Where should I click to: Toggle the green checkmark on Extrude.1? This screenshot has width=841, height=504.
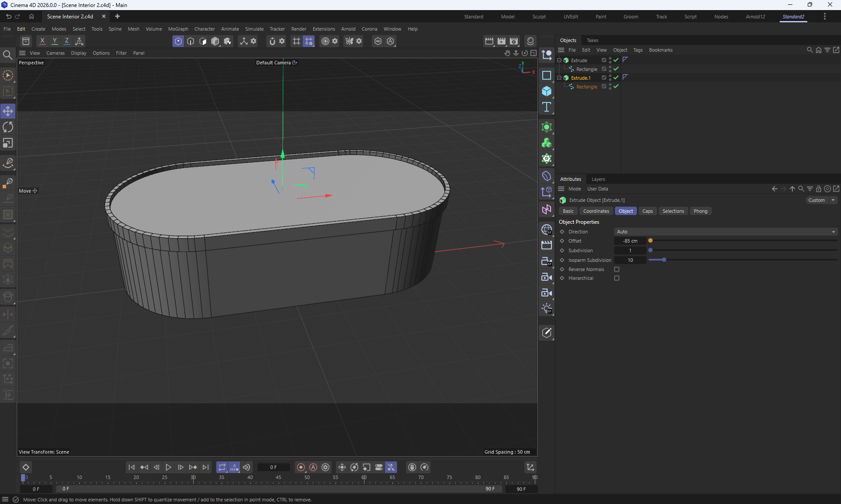point(616,78)
